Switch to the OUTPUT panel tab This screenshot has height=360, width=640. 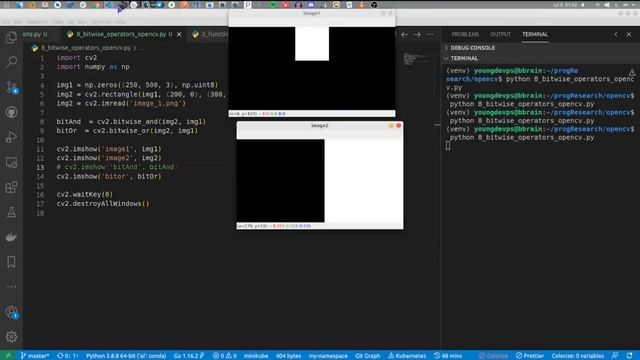[x=500, y=34]
